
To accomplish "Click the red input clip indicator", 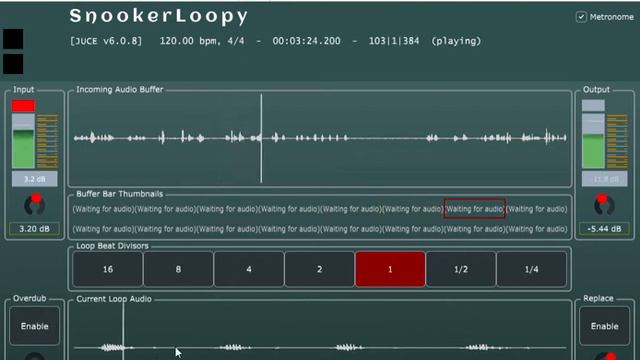I will coord(23,106).
